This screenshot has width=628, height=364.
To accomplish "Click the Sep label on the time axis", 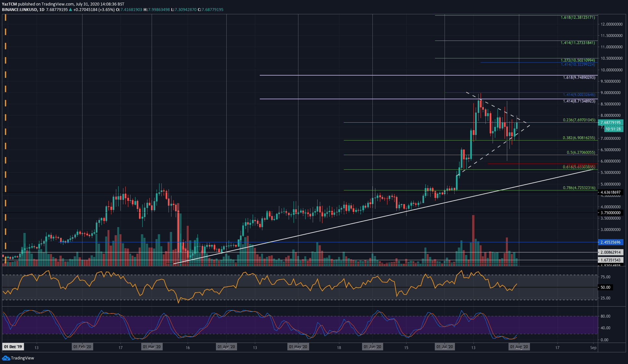I will (x=593, y=348).
